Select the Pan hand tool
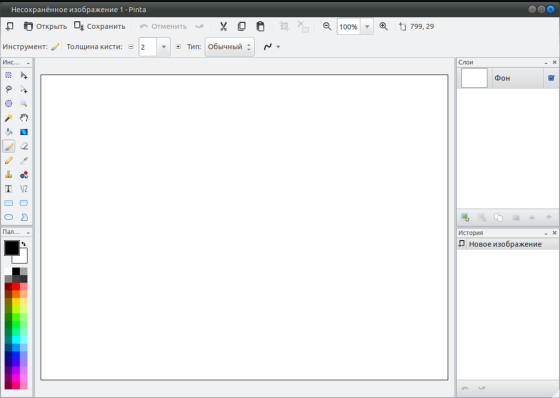 [x=24, y=118]
